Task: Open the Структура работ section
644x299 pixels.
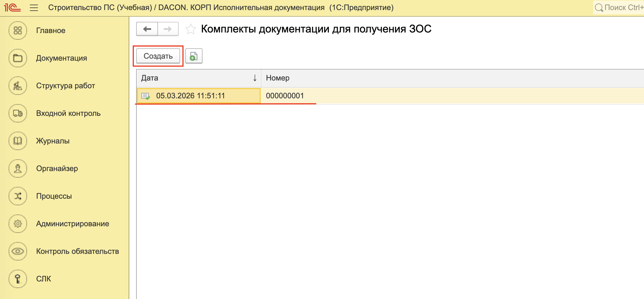Action: coord(65,86)
